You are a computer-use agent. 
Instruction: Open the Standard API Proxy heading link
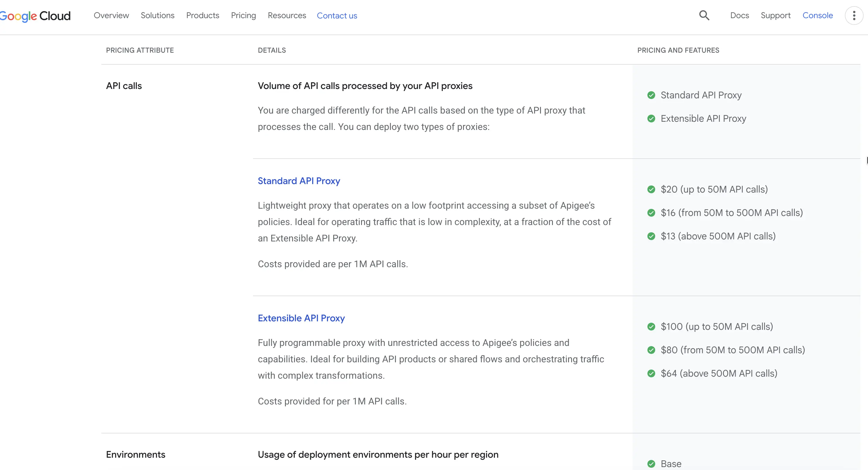click(299, 181)
